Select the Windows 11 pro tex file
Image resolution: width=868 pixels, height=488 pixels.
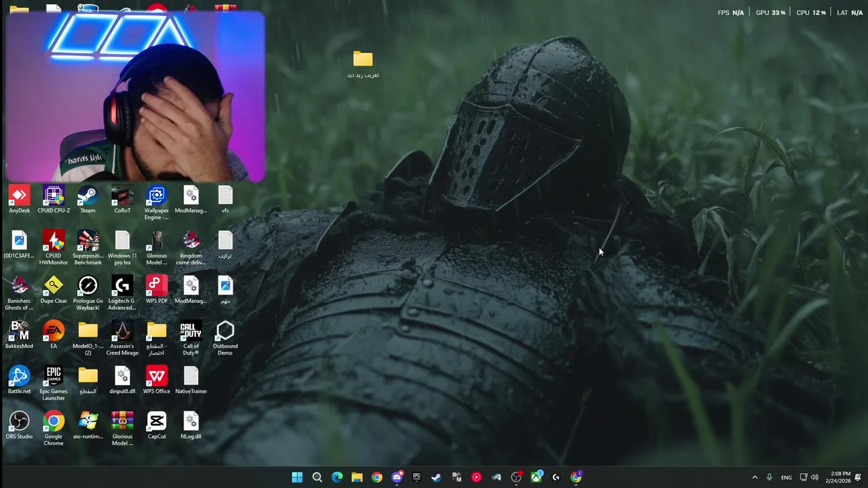click(122, 248)
